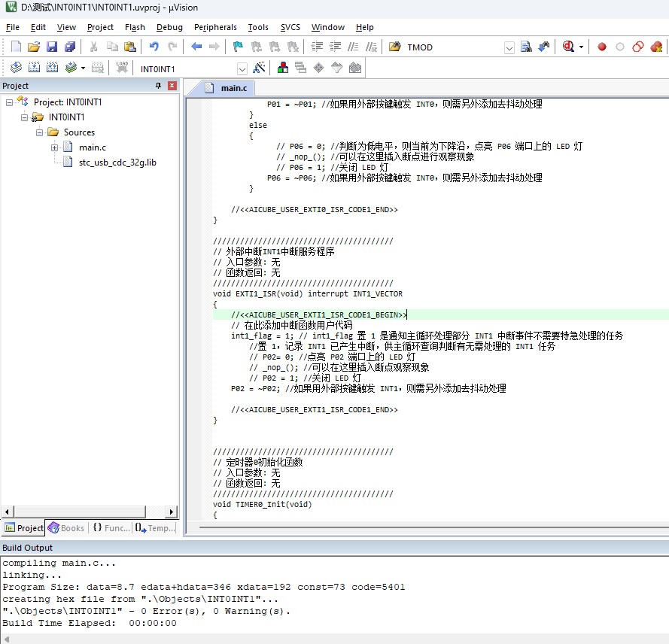
Task: Open the SVCS menu
Action: (x=290, y=27)
